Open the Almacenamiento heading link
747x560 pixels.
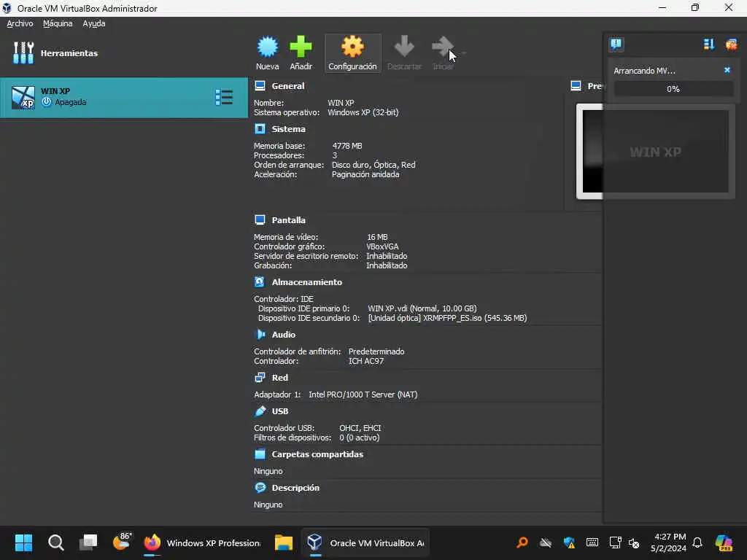pos(307,282)
